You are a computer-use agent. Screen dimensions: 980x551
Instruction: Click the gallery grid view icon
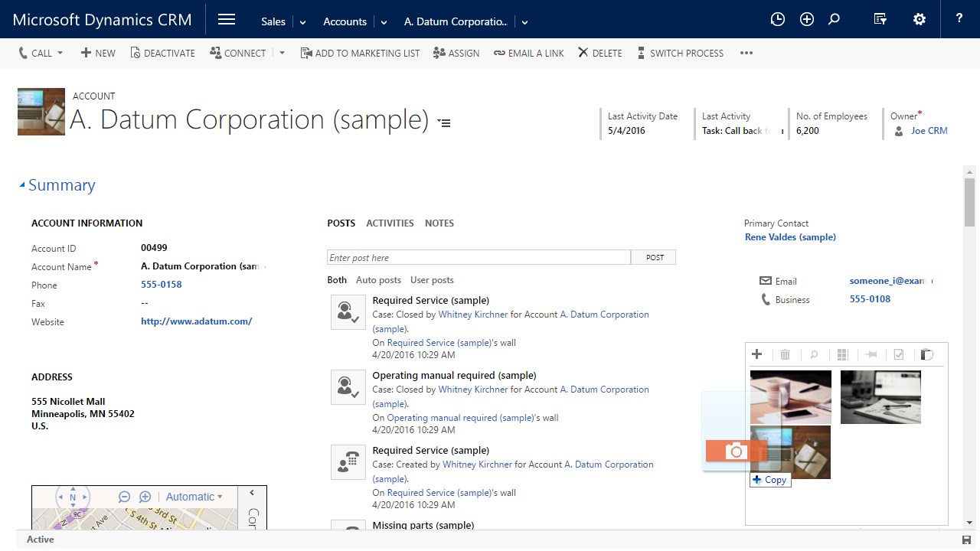(843, 354)
